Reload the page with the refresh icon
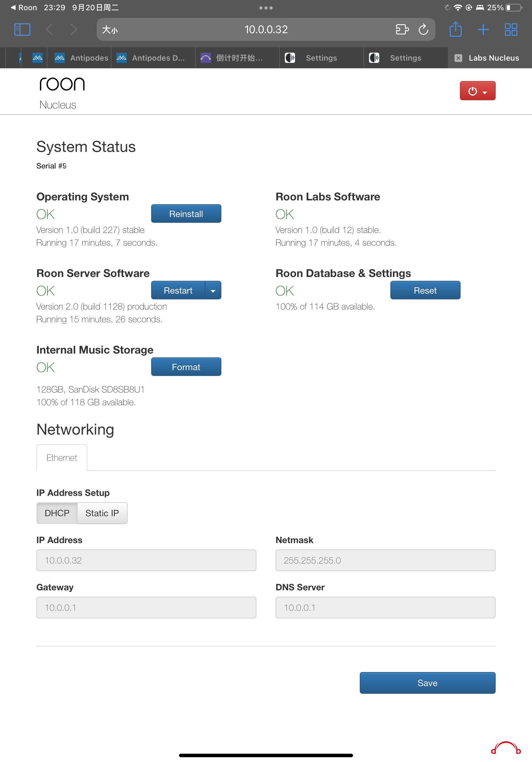Image resolution: width=532 pixels, height=762 pixels. 423,30
